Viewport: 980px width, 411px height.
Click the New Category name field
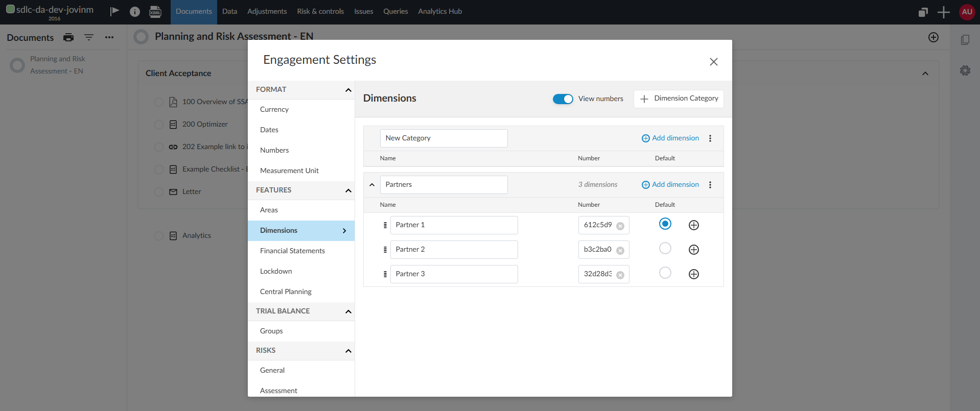pyautogui.click(x=444, y=138)
